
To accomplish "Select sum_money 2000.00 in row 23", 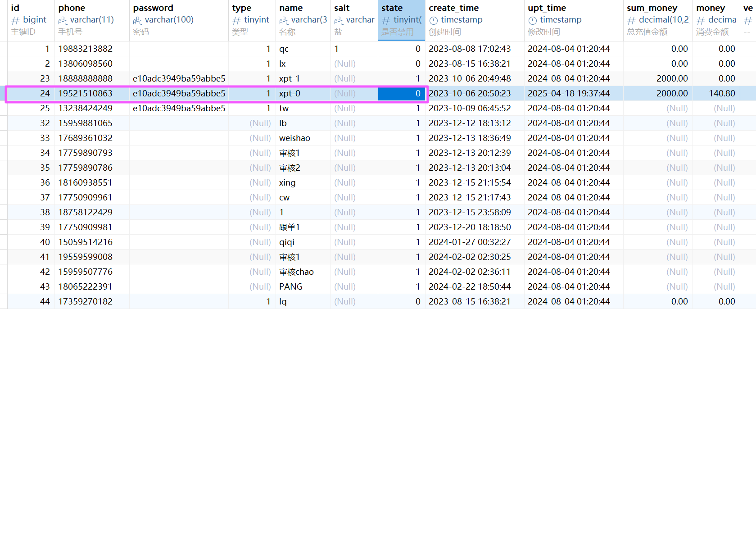I will click(x=658, y=78).
